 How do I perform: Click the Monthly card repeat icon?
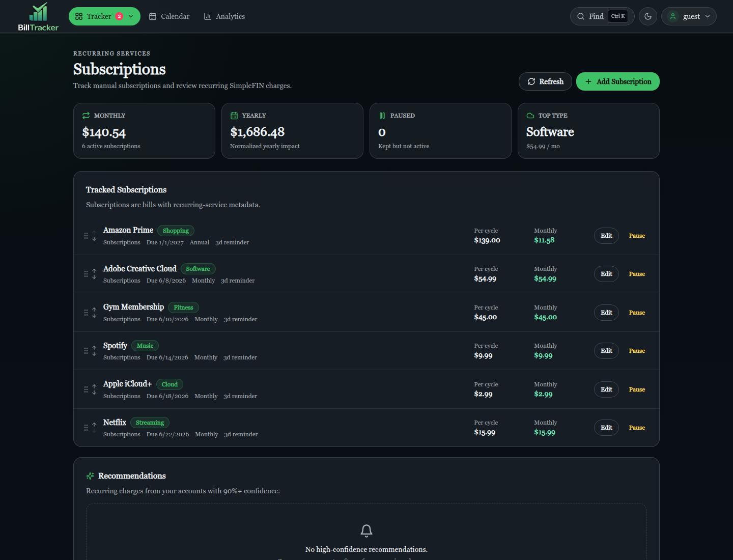pos(86,116)
